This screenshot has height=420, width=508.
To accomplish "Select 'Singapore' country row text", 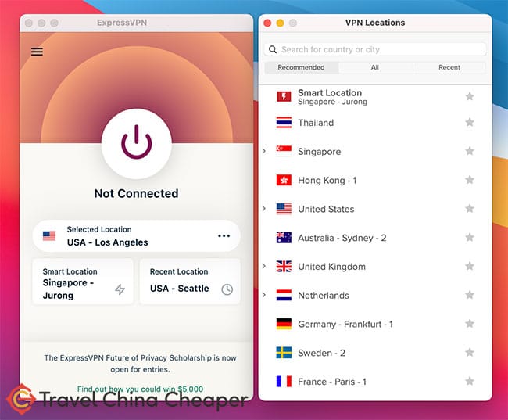I will pos(320,152).
